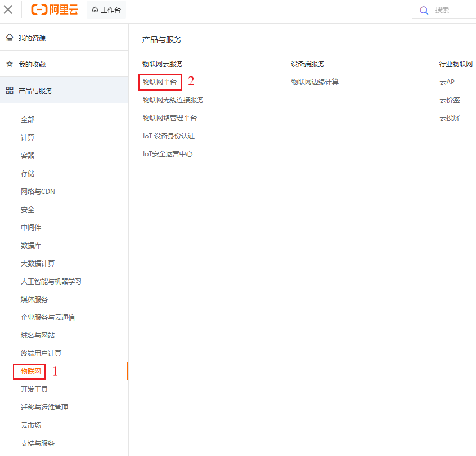Open the 工作台 workbench button

tap(106, 10)
